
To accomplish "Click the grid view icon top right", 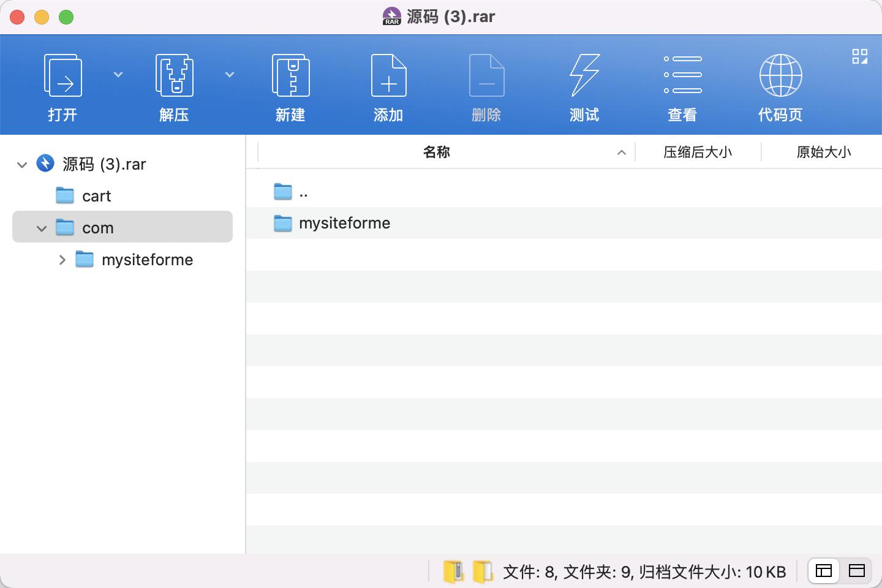I will click(x=861, y=56).
